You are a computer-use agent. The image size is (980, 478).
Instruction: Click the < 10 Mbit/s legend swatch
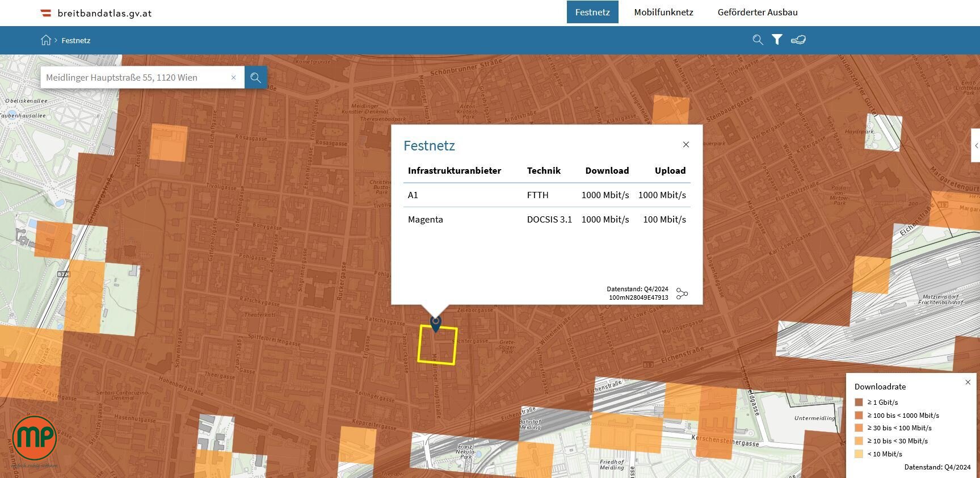pos(859,454)
